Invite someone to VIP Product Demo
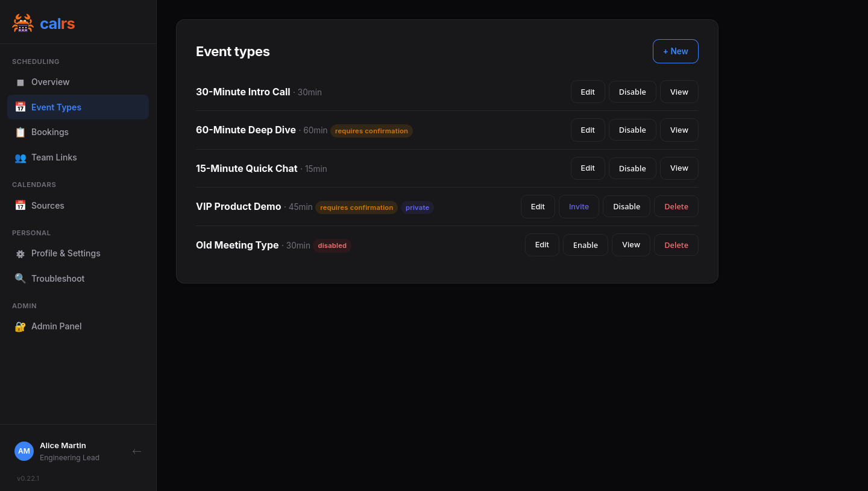 (x=578, y=206)
